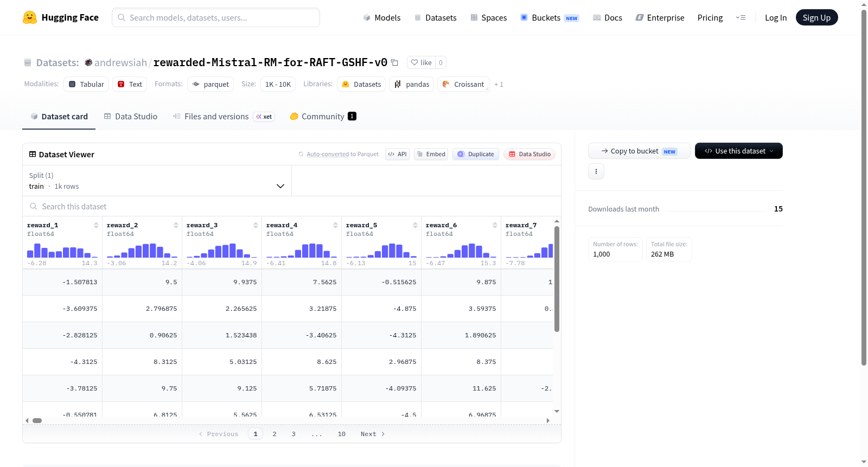This screenshot has height=467, width=868.
Task: Open the Tabular modality tag
Action: point(86,84)
